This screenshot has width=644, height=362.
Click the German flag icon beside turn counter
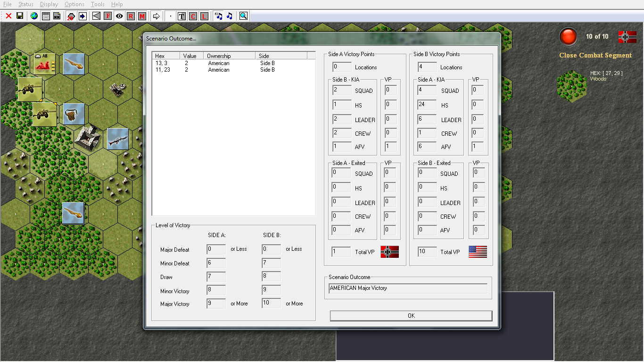click(x=627, y=37)
